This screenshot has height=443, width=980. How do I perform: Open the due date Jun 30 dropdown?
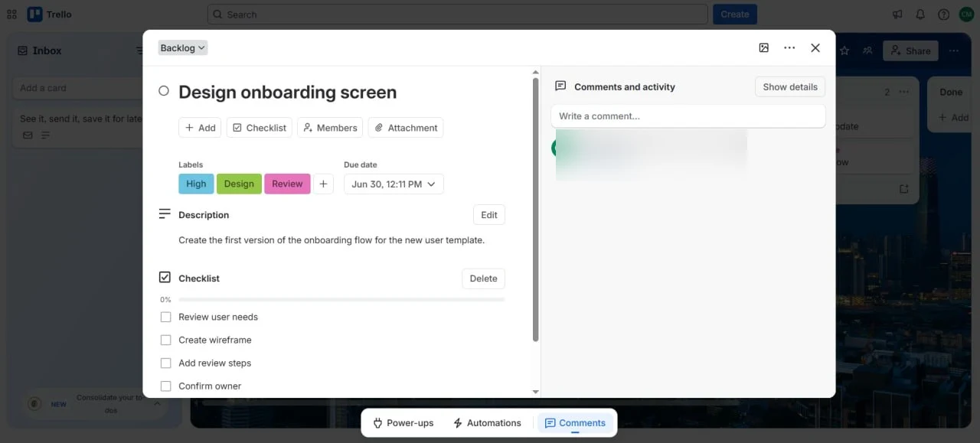click(394, 184)
